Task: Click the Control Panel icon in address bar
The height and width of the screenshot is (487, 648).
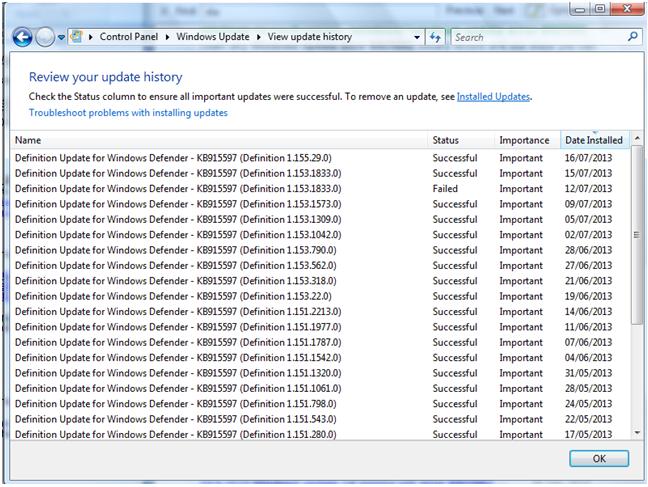Action: click(76, 37)
